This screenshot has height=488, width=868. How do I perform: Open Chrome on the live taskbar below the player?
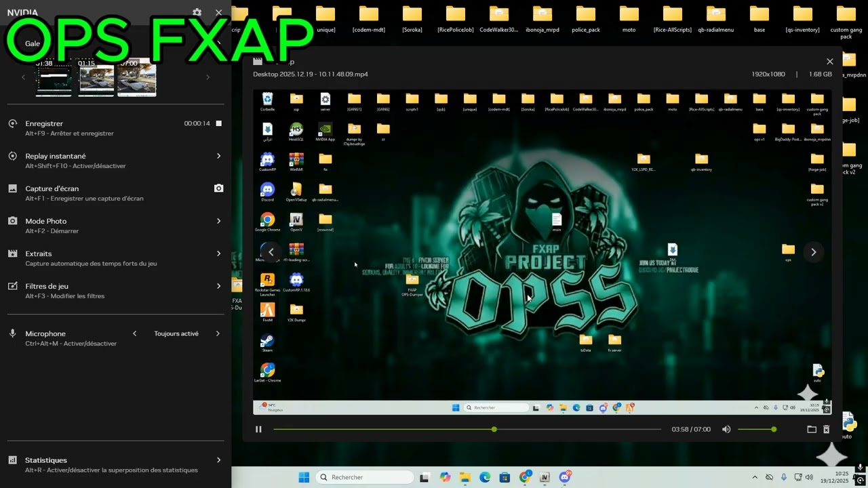click(x=525, y=477)
